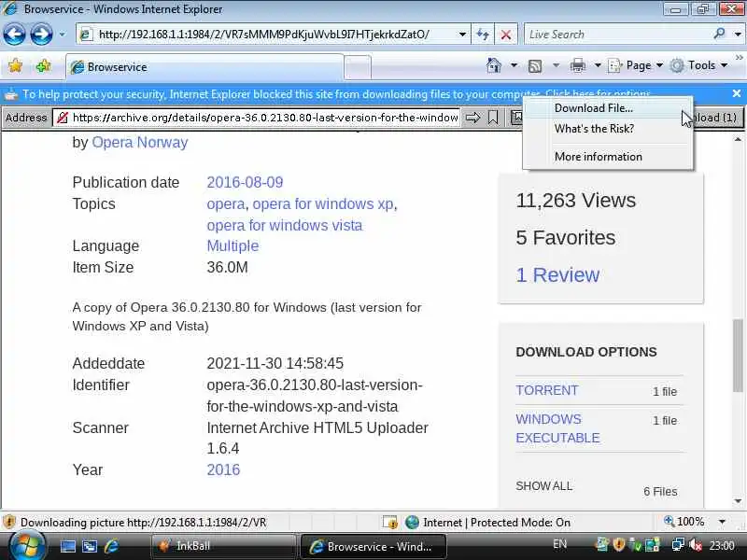
Task: Open the recent pages dropdown beside Forward
Action: [x=62, y=35]
